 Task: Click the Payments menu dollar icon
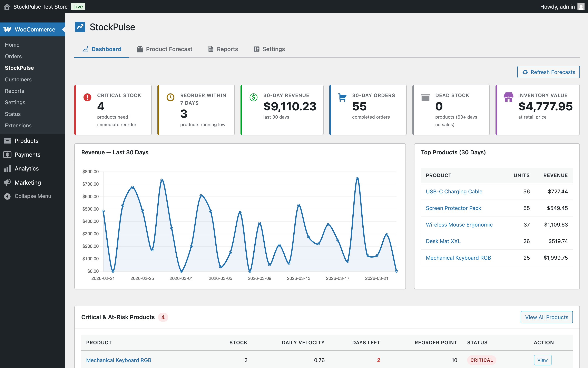[x=7, y=155]
